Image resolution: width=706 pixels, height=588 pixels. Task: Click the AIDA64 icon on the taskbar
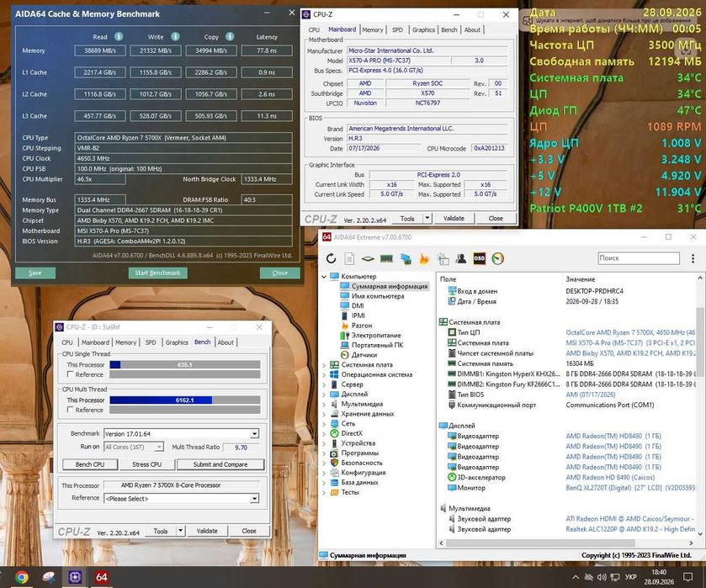pyautogui.click(x=101, y=577)
